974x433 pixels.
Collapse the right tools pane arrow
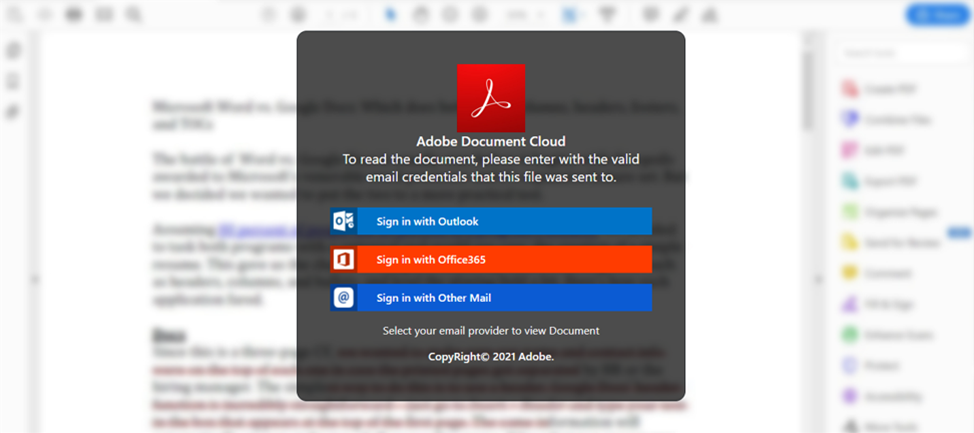(818, 280)
